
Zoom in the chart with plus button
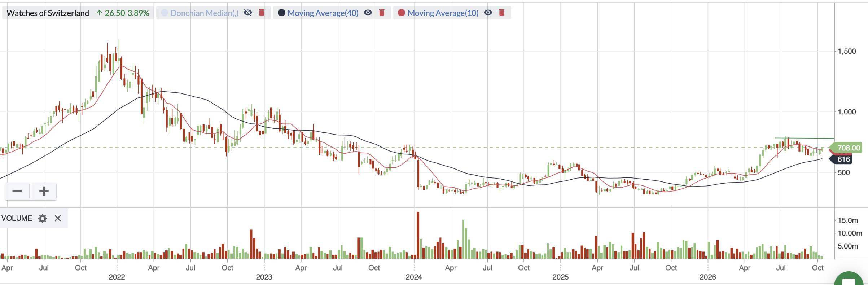44,191
